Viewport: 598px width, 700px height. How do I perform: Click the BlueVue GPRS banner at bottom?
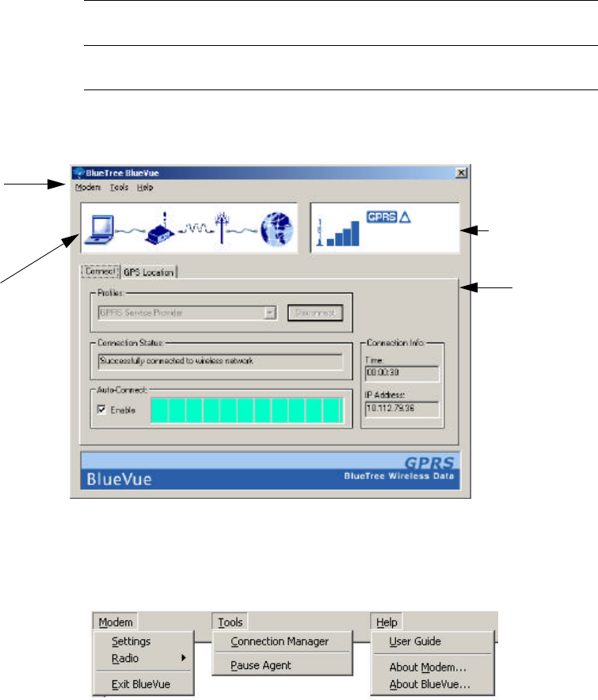point(270,471)
